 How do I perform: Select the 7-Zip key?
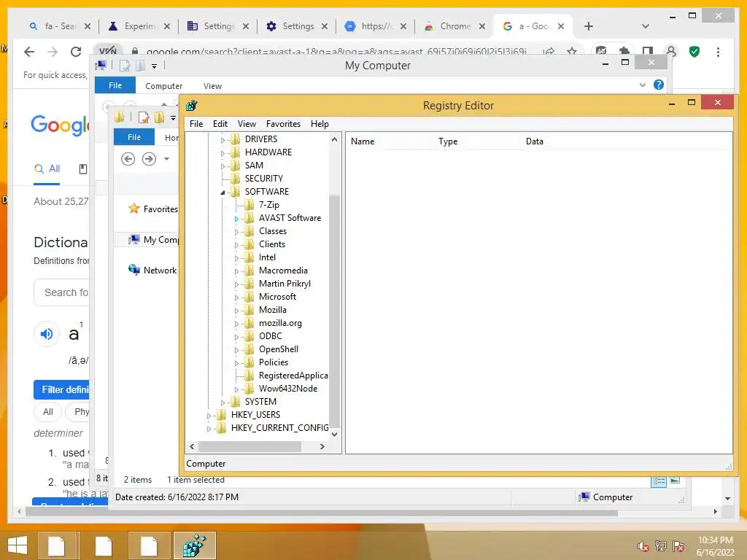(268, 205)
